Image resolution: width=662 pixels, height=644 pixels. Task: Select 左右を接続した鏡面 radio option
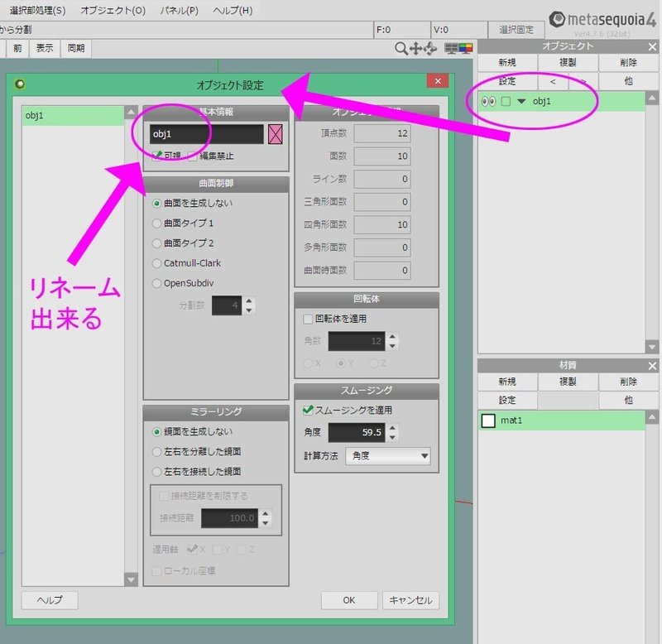pyautogui.click(x=156, y=472)
